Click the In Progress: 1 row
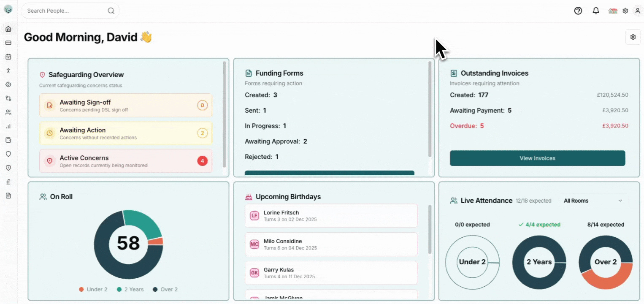The image size is (644, 304). click(265, 126)
